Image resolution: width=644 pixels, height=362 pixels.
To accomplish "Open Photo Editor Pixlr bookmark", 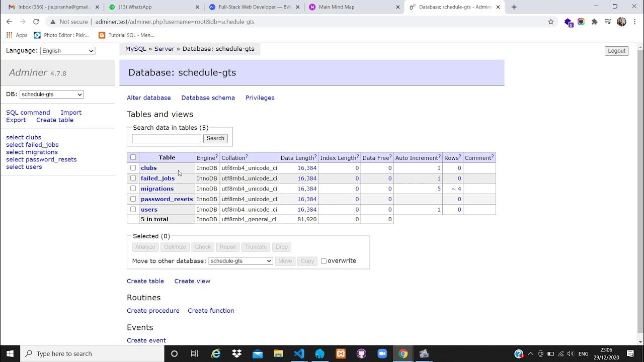I will point(61,35).
